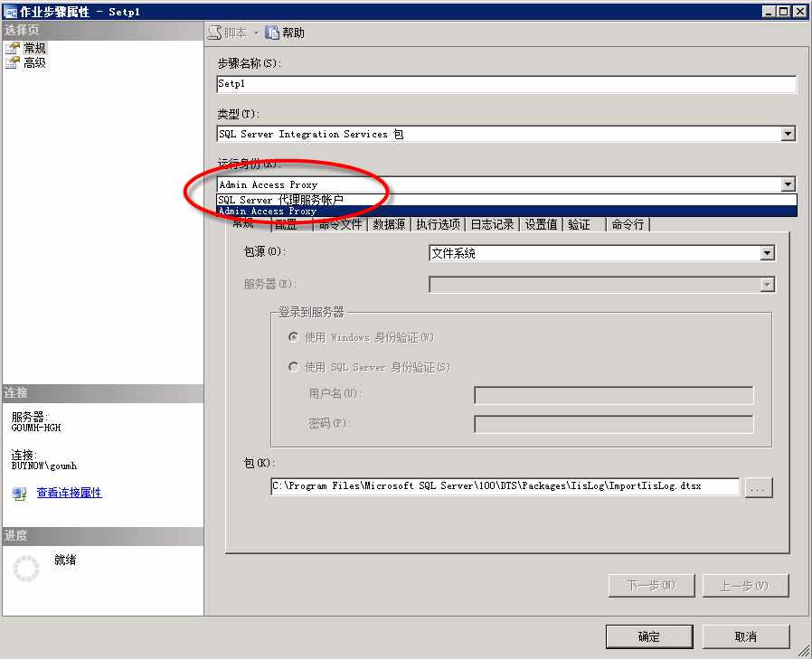This screenshot has height=659, width=812.
Task: Close the job step properties window
Action: pyautogui.click(x=800, y=12)
